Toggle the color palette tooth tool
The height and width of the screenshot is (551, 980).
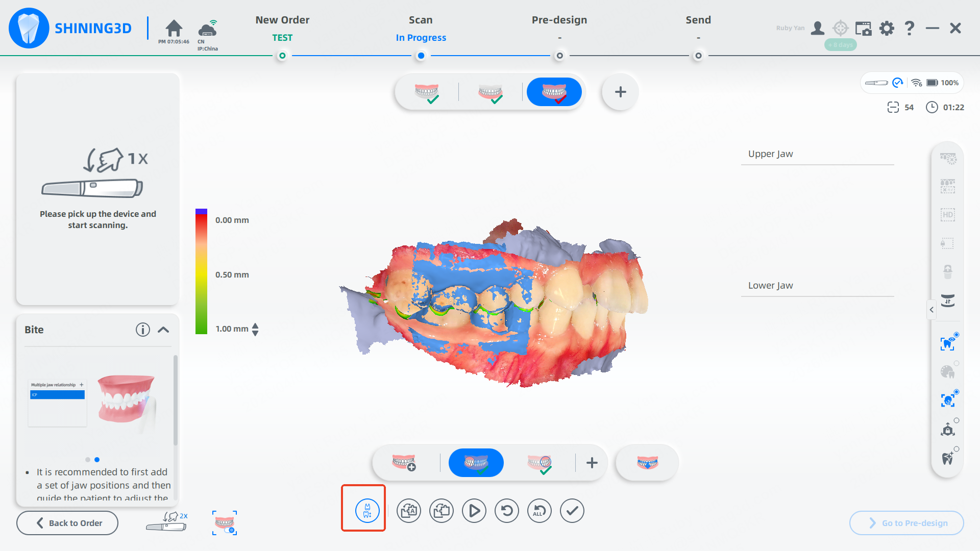pyautogui.click(x=948, y=372)
